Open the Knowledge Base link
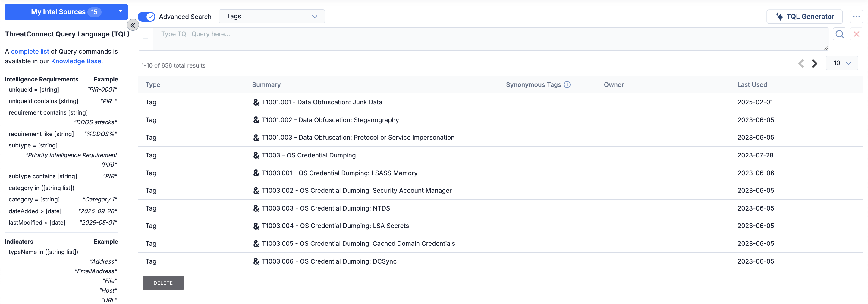The height and width of the screenshot is (304, 868). pyautogui.click(x=76, y=61)
